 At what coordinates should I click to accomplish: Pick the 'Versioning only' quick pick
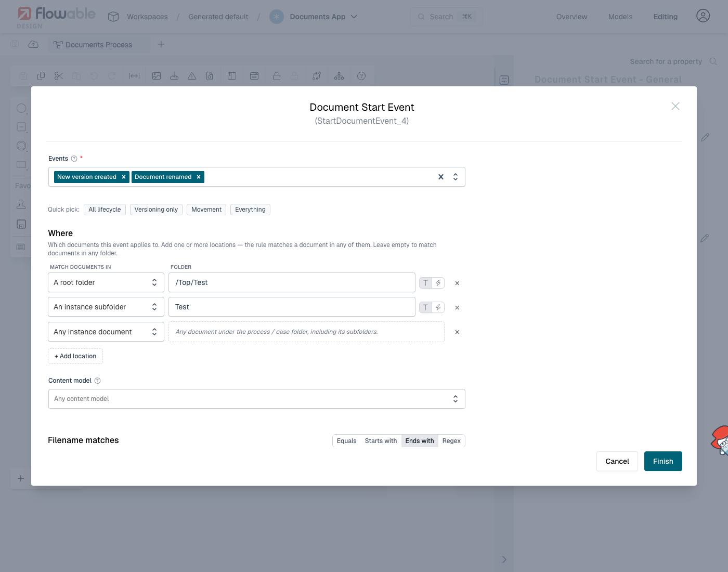(x=156, y=210)
